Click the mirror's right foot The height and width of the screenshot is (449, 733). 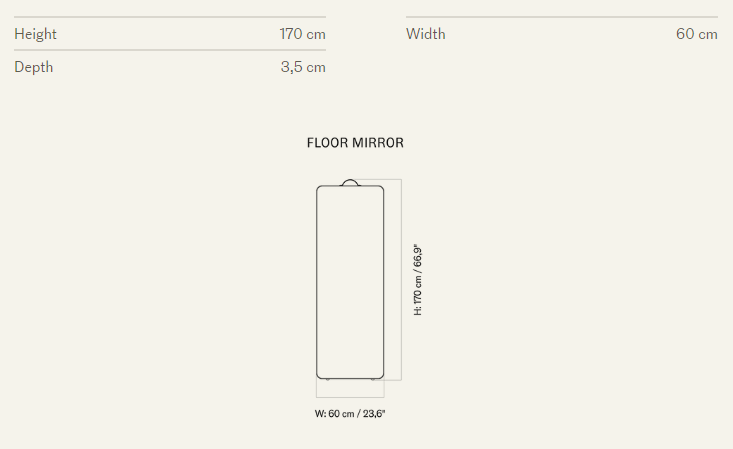[x=374, y=379]
